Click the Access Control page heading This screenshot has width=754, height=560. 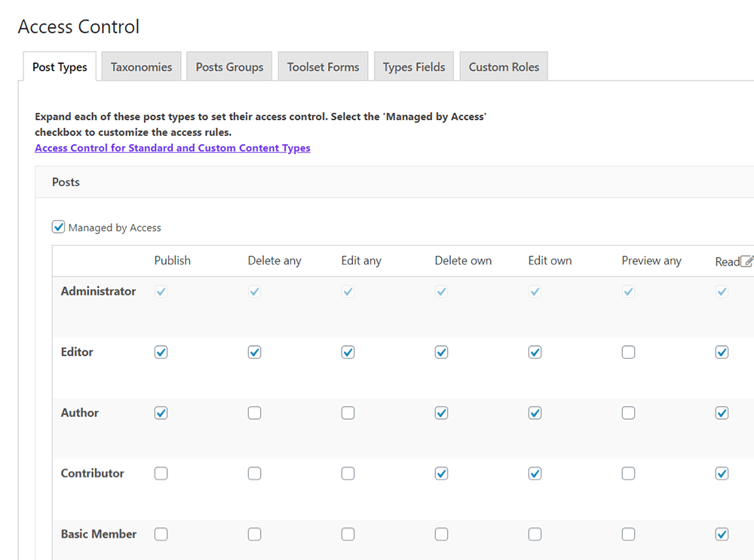coord(78,26)
